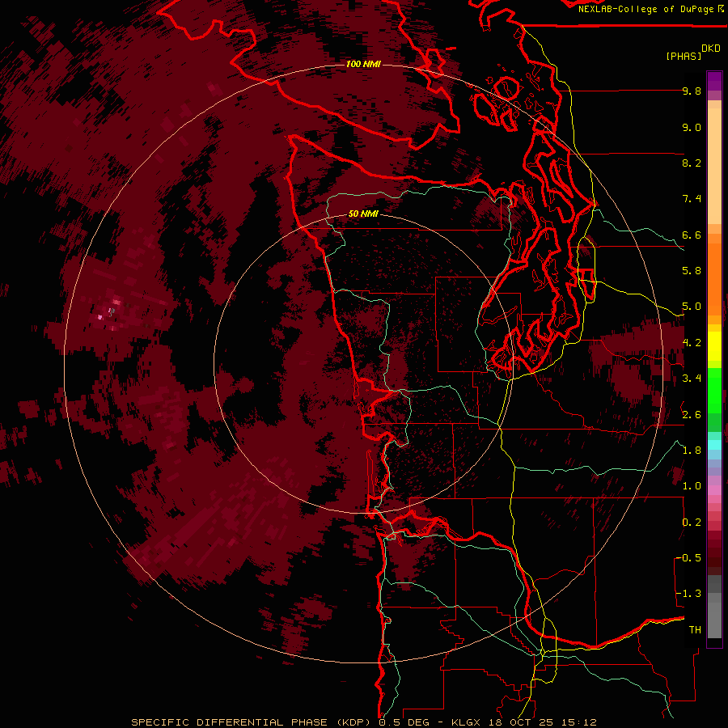Image resolution: width=728 pixels, height=728 pixels.
Task: Click the 18 OCT 25 date text
Action: [x=519, y=722]
